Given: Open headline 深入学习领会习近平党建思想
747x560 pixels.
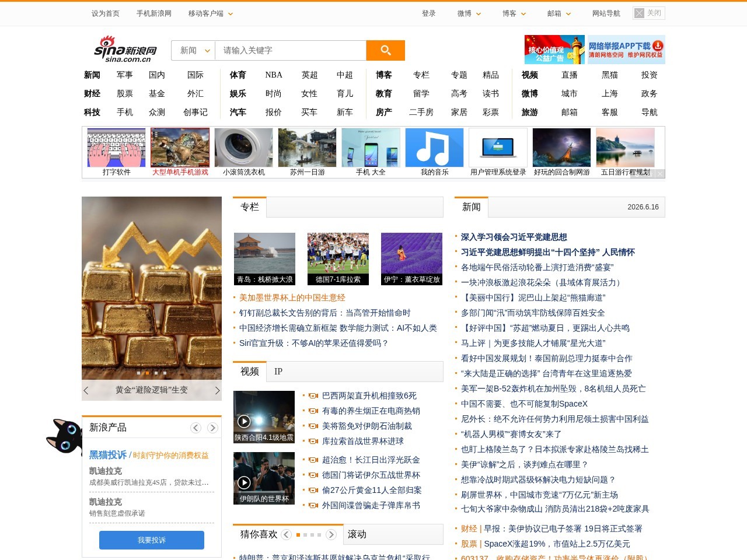Looking at the screenshot, I should coord(514,237).
